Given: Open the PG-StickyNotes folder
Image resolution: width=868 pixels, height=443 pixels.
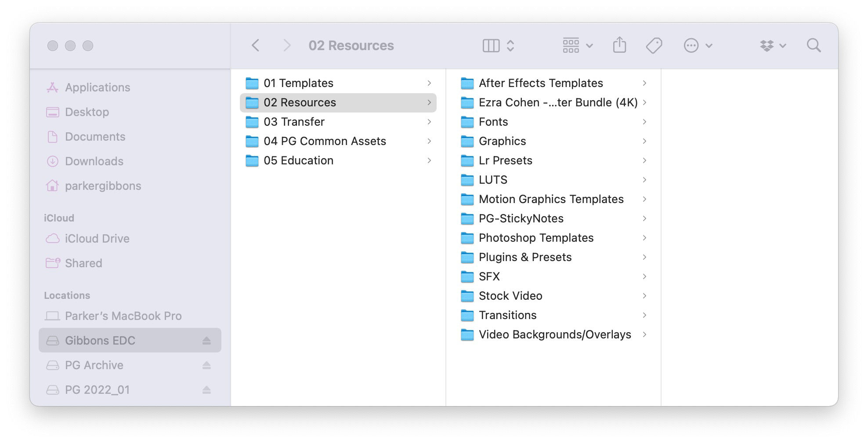Looking at the screenshot, I should point(553,218).
